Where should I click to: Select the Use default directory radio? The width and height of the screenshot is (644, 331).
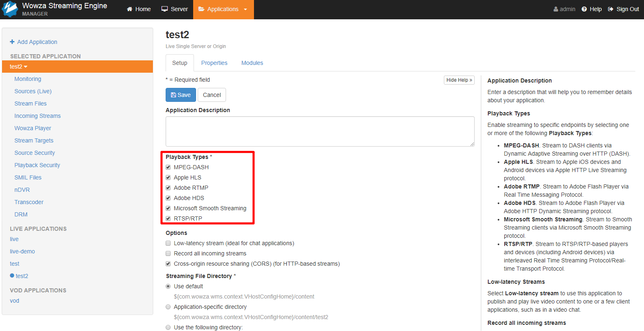[x=168, y=286]
